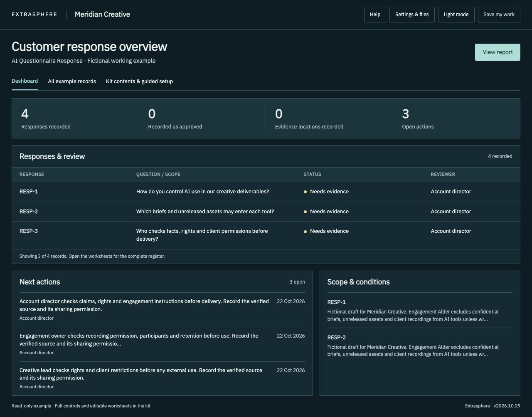The height and width of the screenshot is (417, 532).
Task: Click the Evidence locations recorded stat
Action: pyautogui.click(x=329, y=118)
